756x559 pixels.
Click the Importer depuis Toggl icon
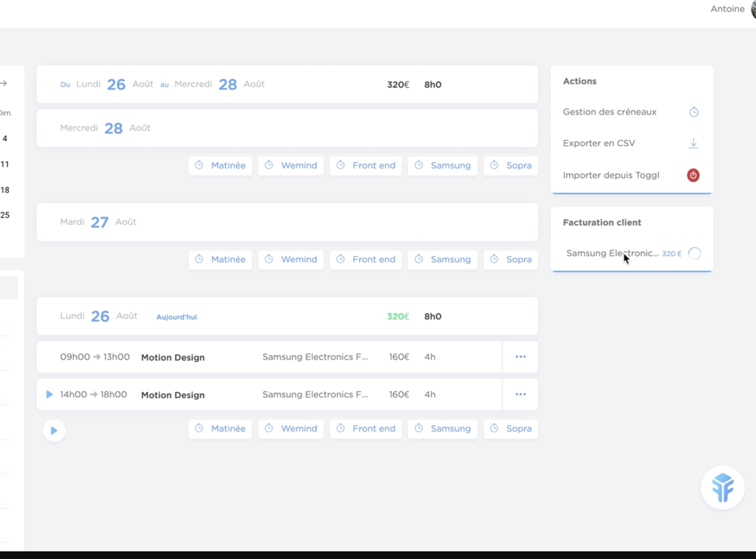[x=693, y=175]
